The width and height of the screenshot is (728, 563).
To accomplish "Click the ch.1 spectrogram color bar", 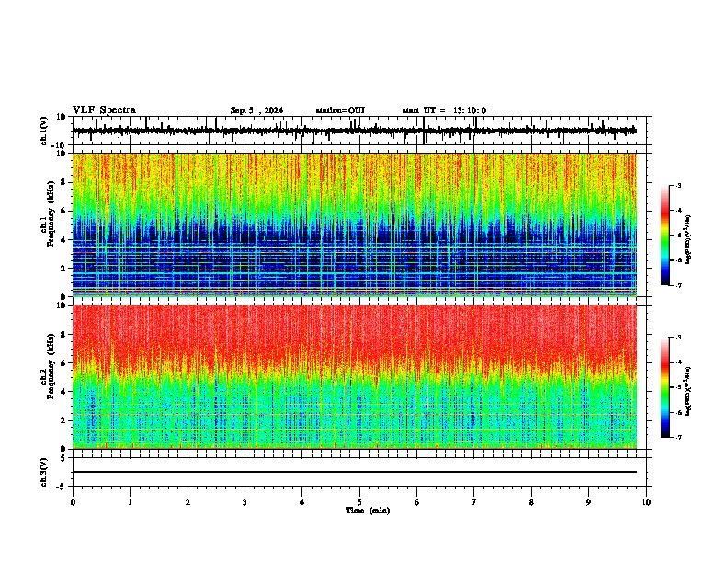I will [x=665, y=236].
